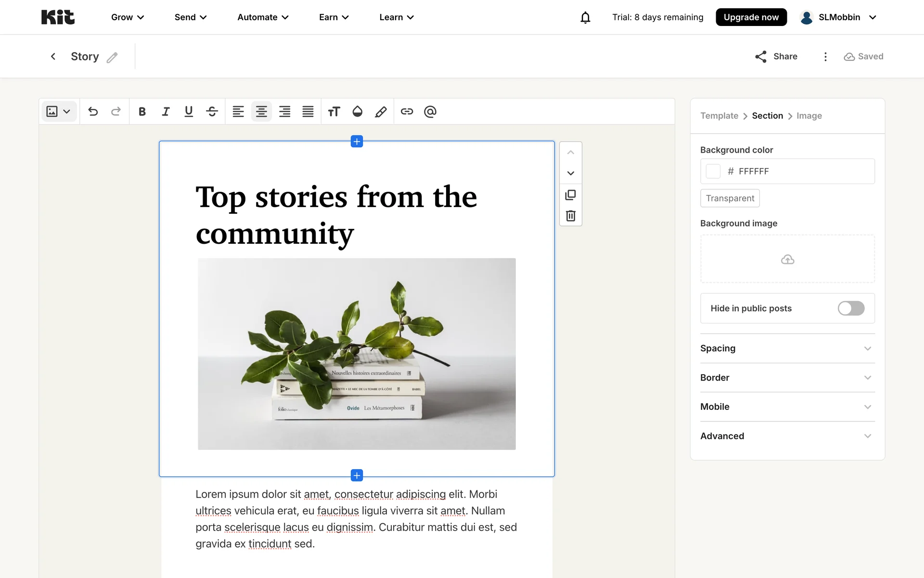924x578 pixels.
Task: Click the white background color swatch
Action: [x=713, y=171]
